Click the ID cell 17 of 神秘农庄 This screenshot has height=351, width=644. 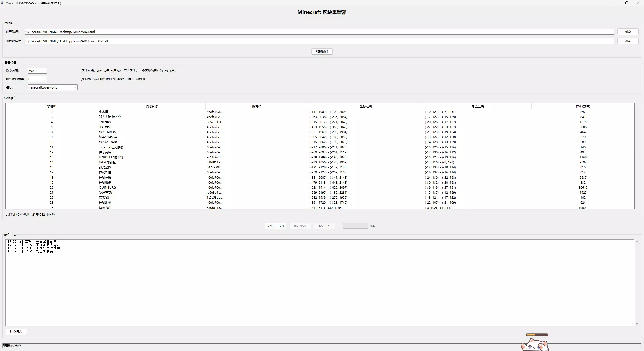52,172
